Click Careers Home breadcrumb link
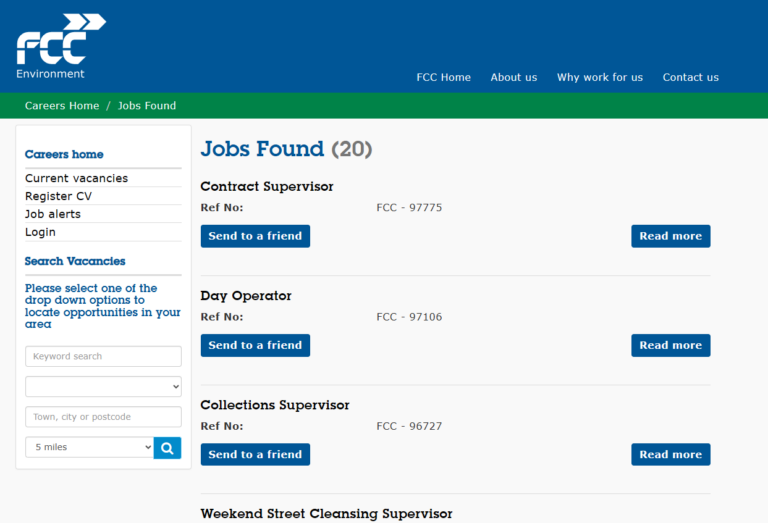 pos(62,106)
